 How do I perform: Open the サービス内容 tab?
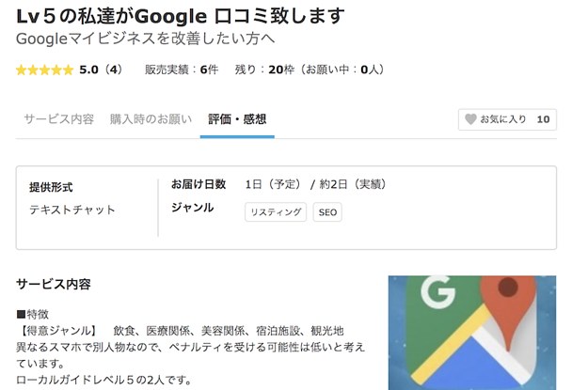click(x=58, y=119)
